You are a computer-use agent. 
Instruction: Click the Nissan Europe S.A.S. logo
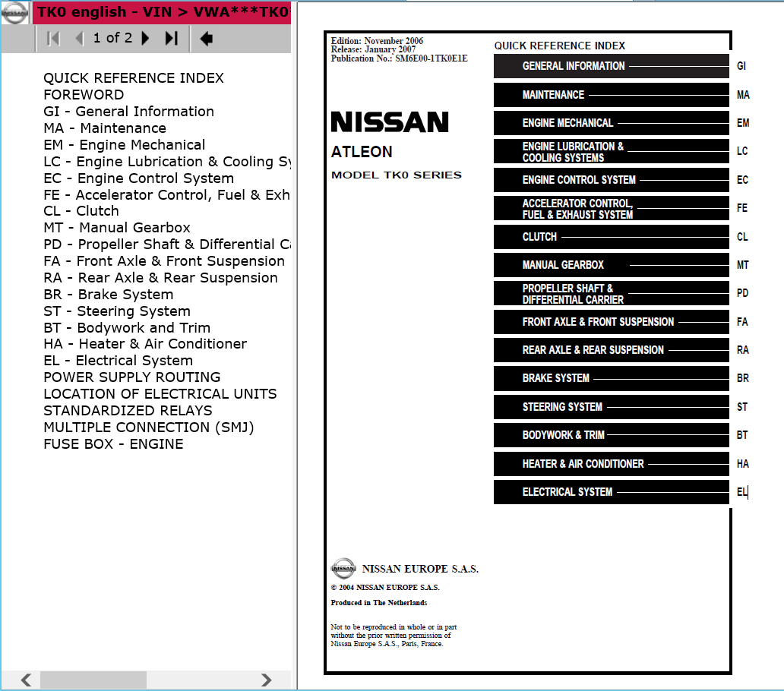tap(343, 568)
